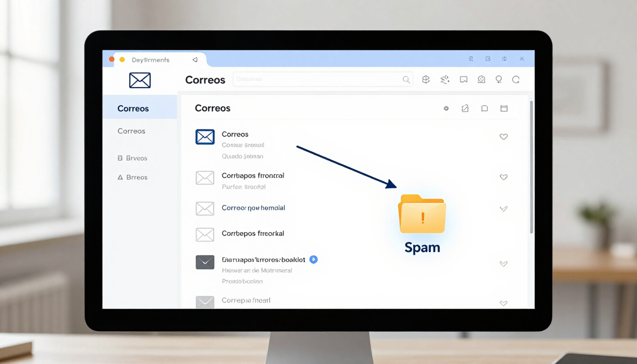Select the highlighted Correos item in sidebar
The image size is (637, 364).
pos(140,108)
